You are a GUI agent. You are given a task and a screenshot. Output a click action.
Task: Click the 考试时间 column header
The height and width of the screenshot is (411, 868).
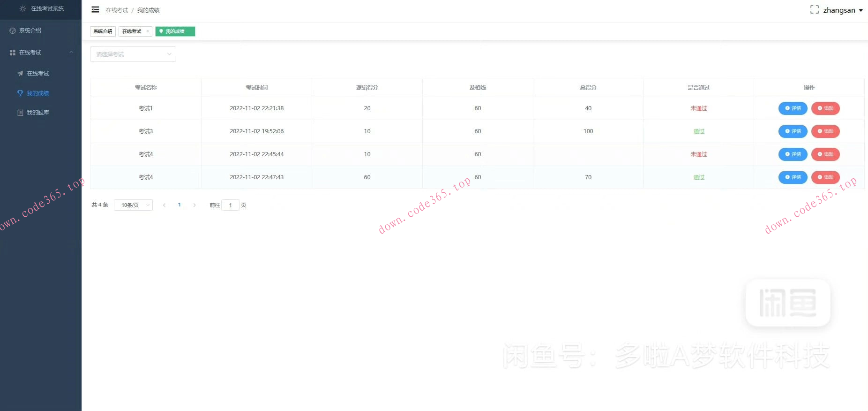(256, 88)
